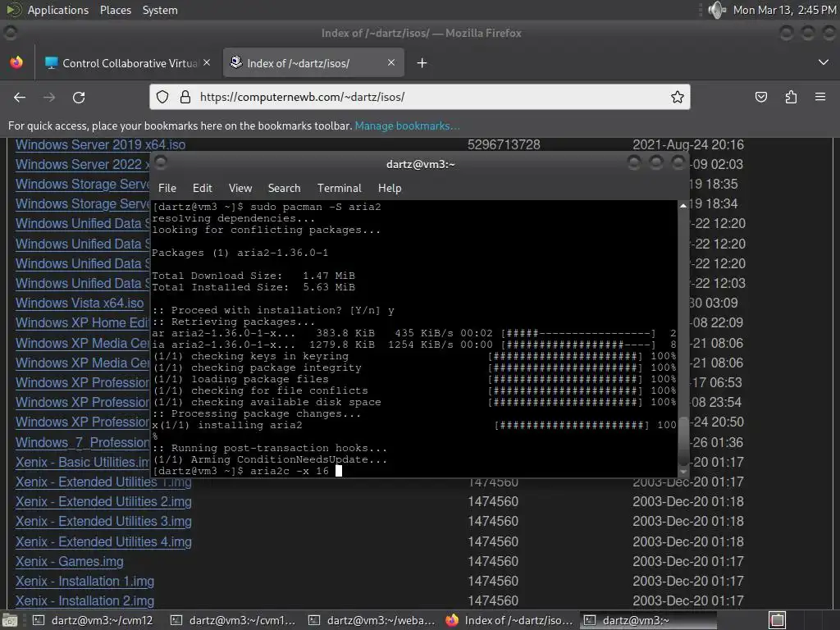Open the Windows_7_Profession link
840x630 pixels.
coord(83,442)
